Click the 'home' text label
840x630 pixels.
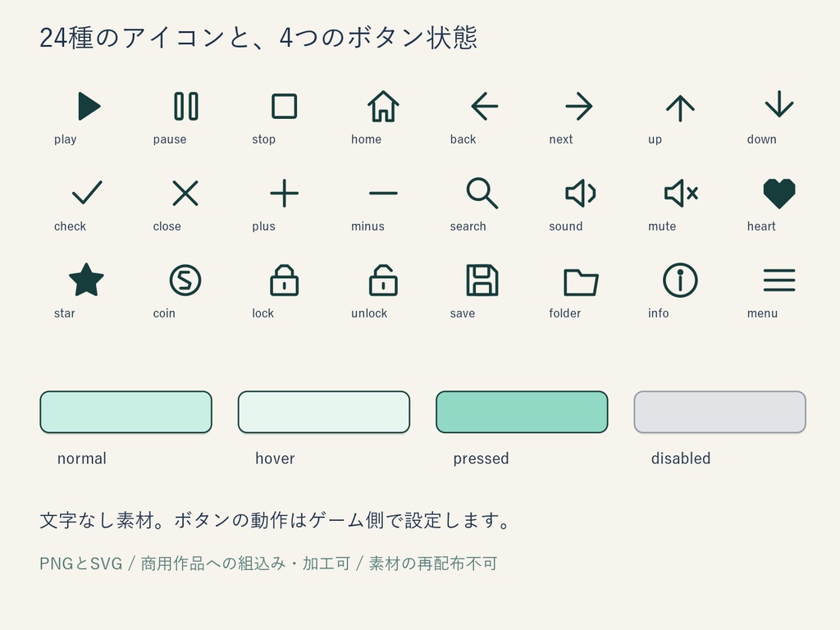point(367,139)
